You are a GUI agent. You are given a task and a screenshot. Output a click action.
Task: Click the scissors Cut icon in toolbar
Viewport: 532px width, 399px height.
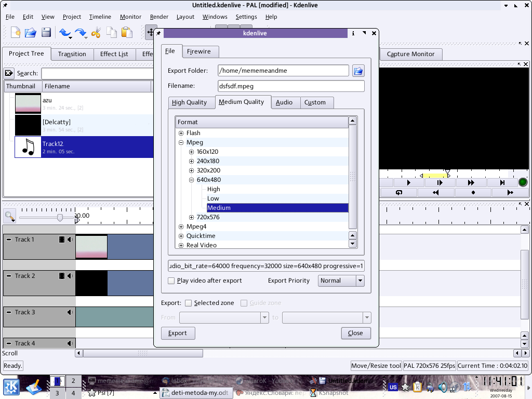[96, 33]
